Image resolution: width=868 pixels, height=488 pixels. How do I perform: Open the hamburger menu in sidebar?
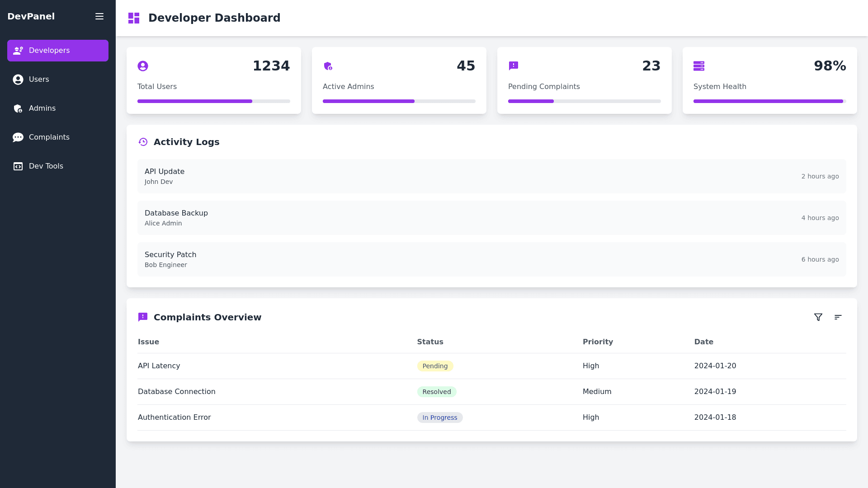pos(99,16)
